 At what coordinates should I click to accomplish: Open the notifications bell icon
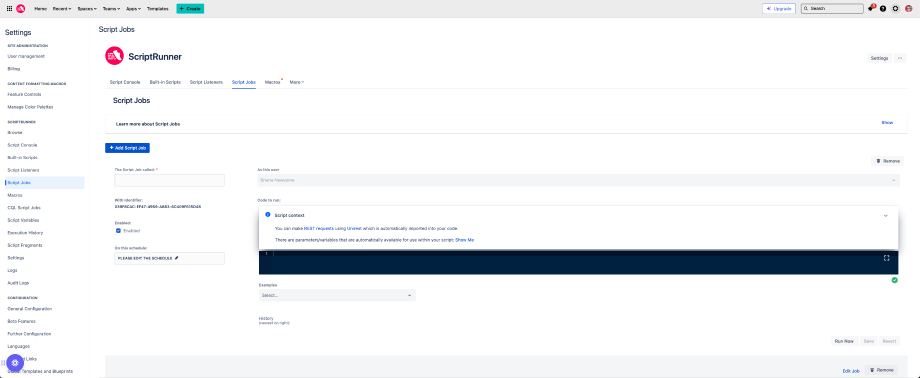click(x=871, y=8)
